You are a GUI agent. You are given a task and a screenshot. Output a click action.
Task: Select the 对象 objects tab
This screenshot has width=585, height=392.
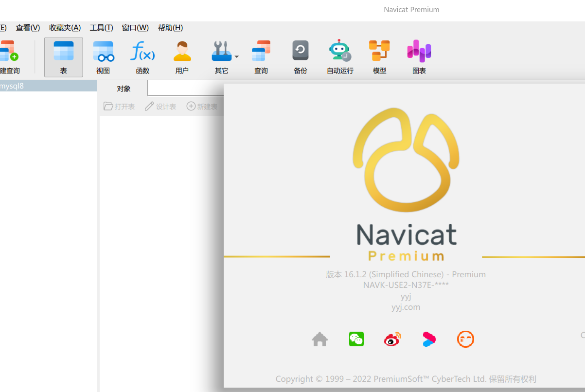[x=124, y=89]
